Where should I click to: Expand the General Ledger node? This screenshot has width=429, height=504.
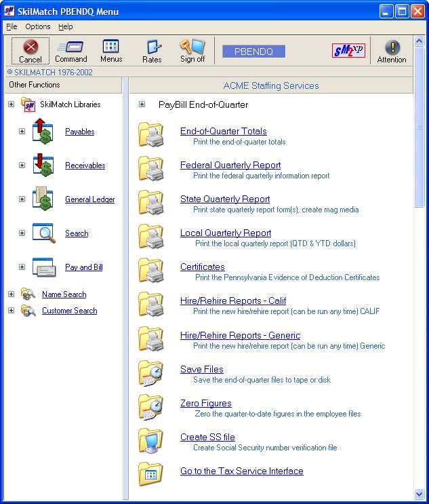22,199
